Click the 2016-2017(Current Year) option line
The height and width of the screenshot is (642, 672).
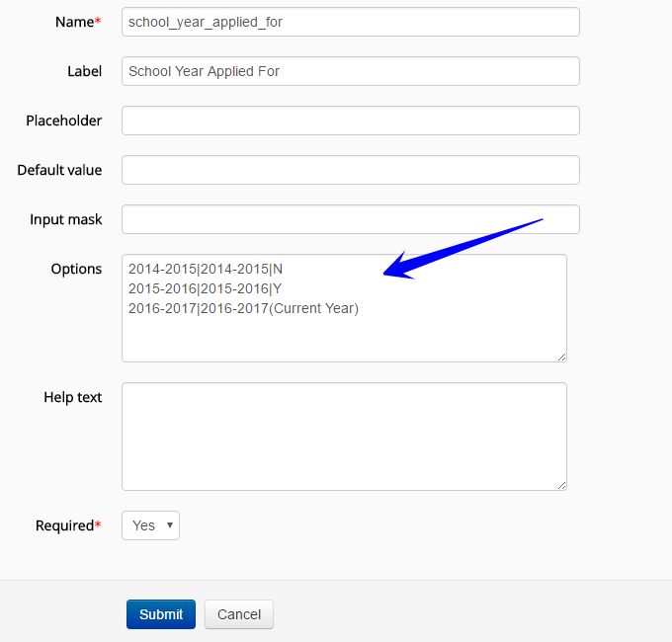click(243, 308)
